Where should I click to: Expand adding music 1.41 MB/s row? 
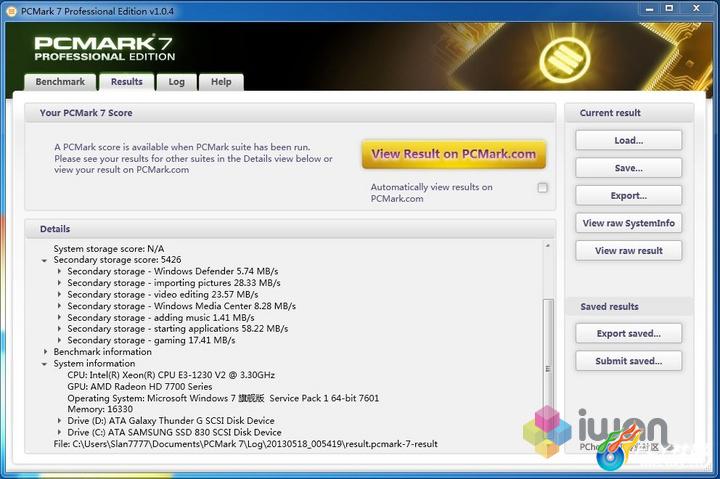tap(59, 317)
